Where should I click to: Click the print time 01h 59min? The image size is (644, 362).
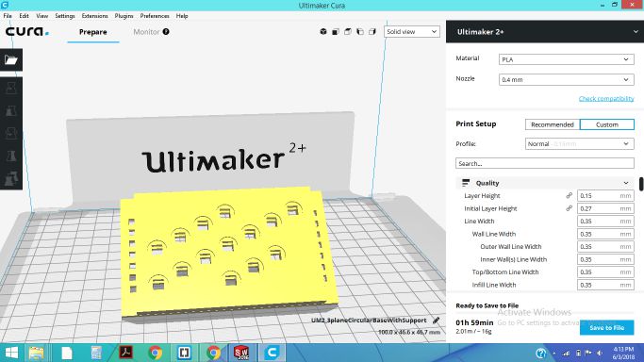[474, 322]
